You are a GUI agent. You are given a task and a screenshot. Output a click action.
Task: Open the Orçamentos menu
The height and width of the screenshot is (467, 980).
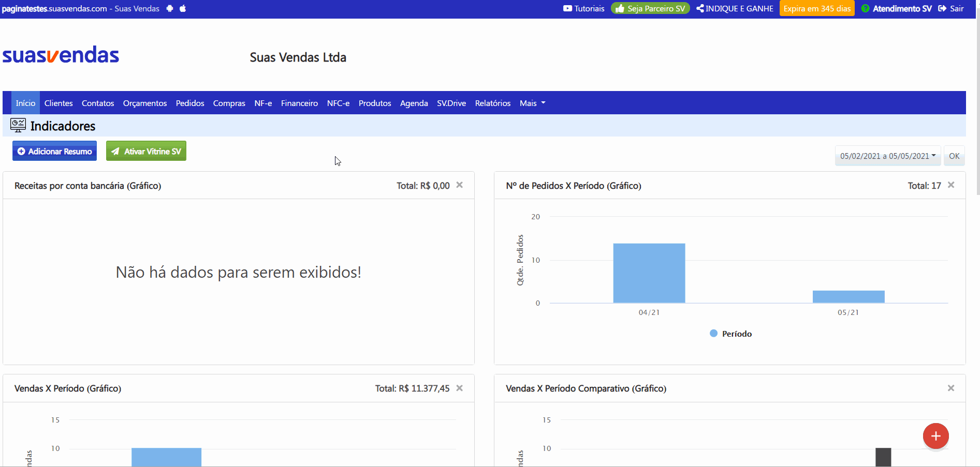(145, 103)
